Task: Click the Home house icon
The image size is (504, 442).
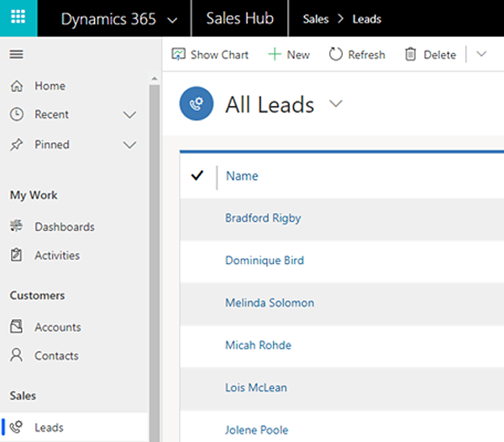Action: pyautogui.click(x=17, y=86)
